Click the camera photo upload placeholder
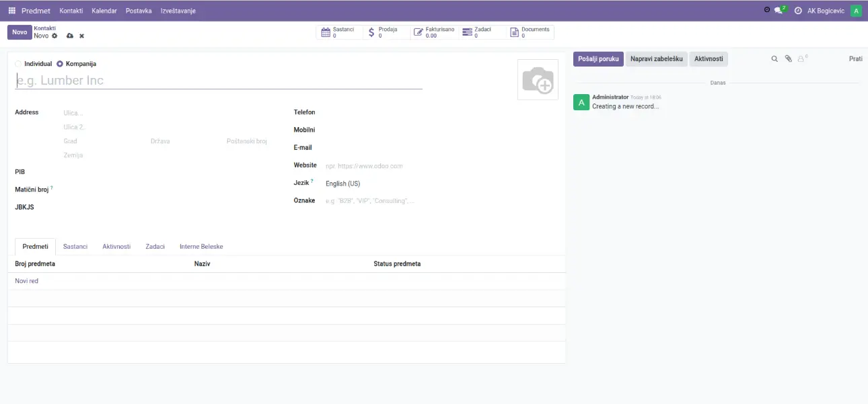This screenshot has height=404, width=868. point(538,80)
